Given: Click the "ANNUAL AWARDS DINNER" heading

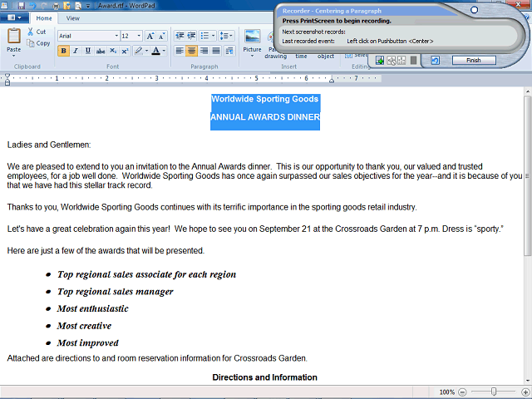Looking at the screenshot, I should [x=265, y=117].
